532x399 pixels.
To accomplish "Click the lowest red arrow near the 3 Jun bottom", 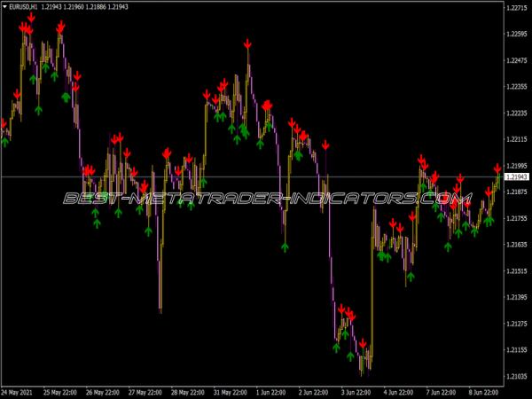I will coord(362,342).
